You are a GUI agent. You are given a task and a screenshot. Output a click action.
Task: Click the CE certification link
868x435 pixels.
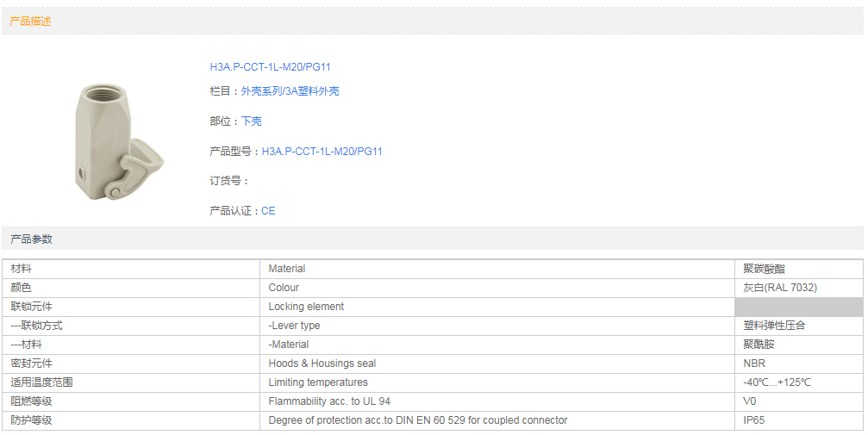(x=268, y=211)
